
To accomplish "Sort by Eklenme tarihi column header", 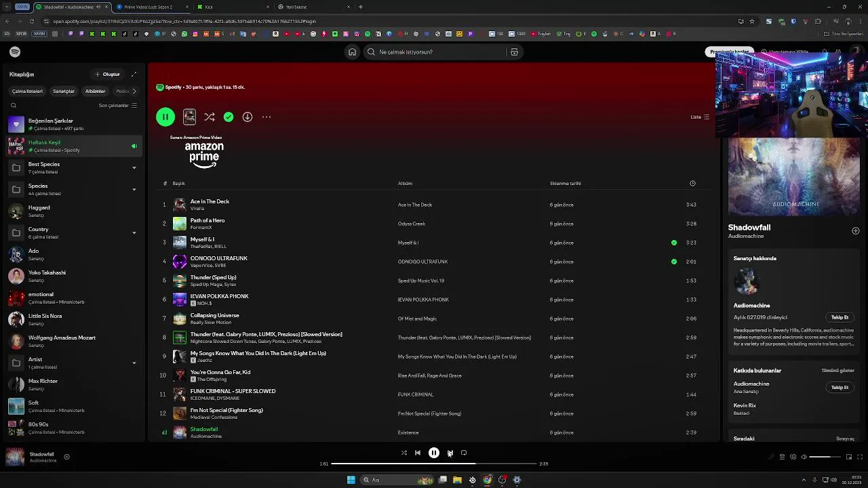I will click(x=566, y=183).
